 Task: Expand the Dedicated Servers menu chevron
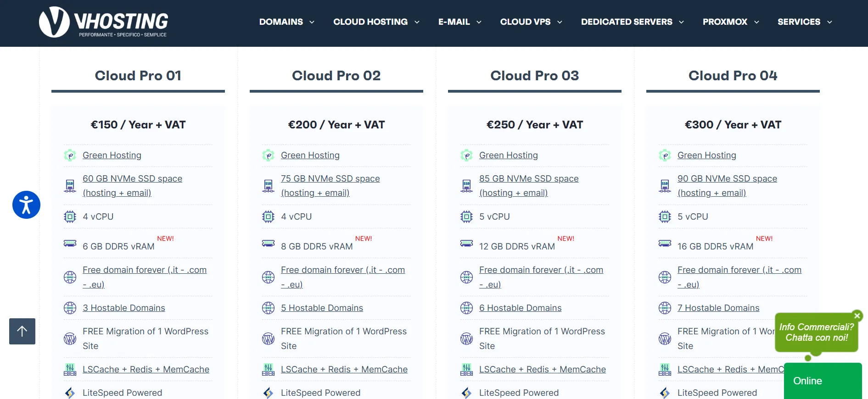pyautogui.click(x=681, y=22)
